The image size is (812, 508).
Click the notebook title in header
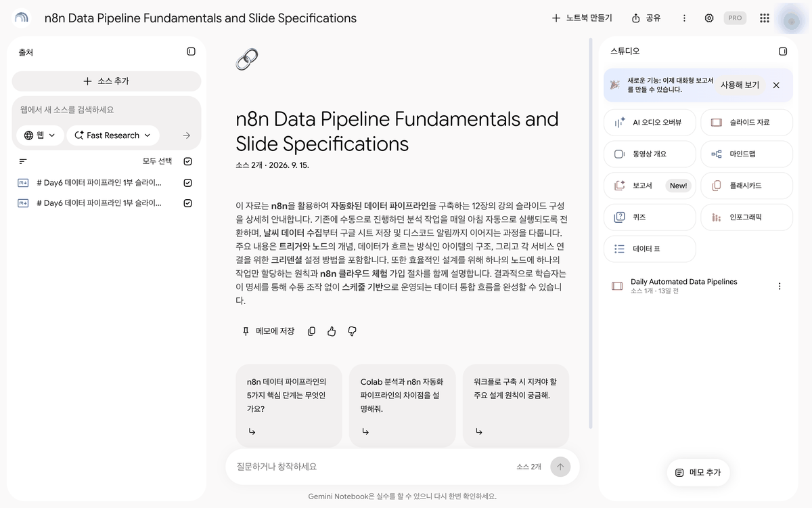200,18
